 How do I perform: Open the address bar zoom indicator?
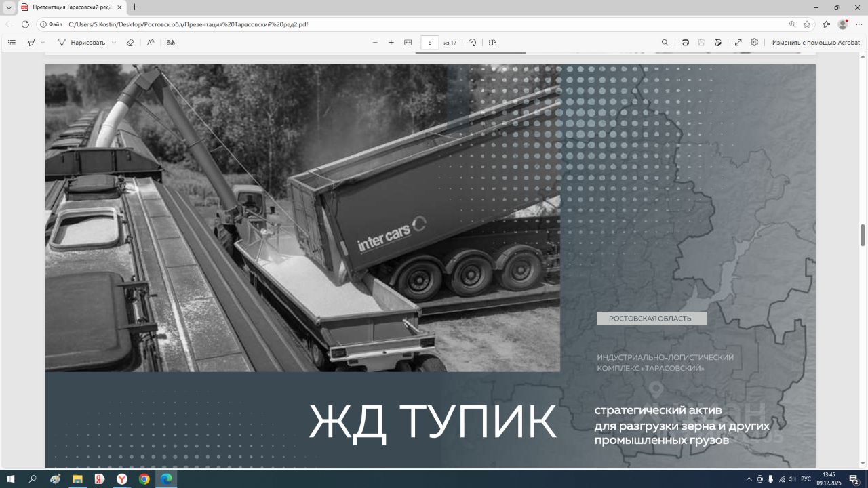(x=792, y=24)
